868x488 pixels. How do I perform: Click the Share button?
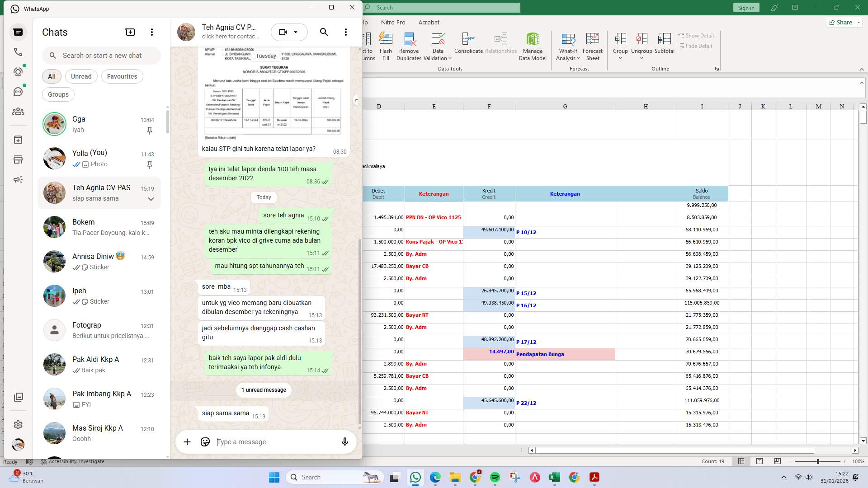point(844,22)
